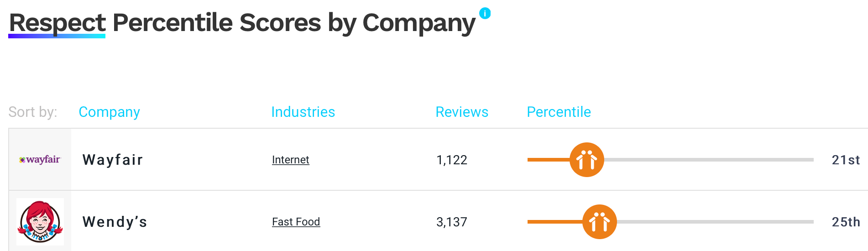Click Wayfair's percentile slider gray track
This screenshot has height=251, width=868.
point(709,160)
